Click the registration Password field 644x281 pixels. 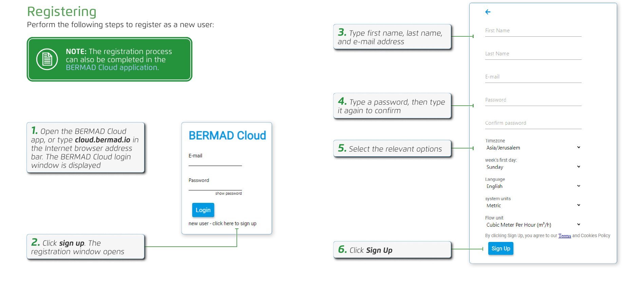(533, 100)
